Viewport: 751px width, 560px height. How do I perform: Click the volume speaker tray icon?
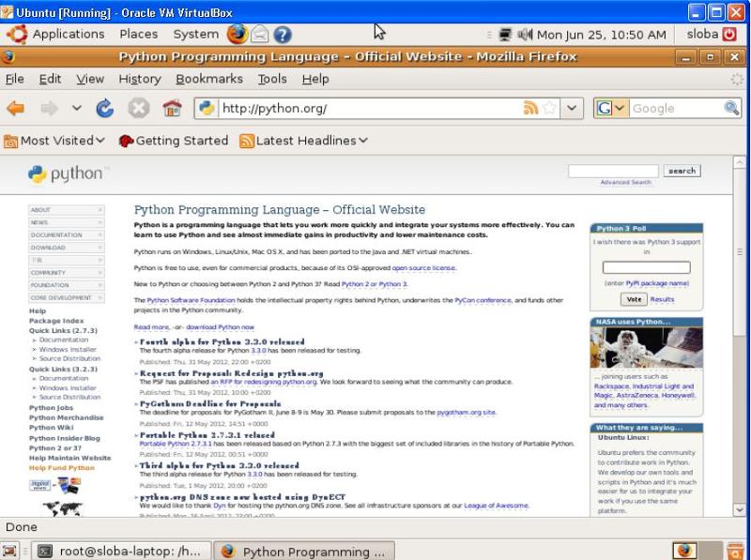(x=525, y=35)
